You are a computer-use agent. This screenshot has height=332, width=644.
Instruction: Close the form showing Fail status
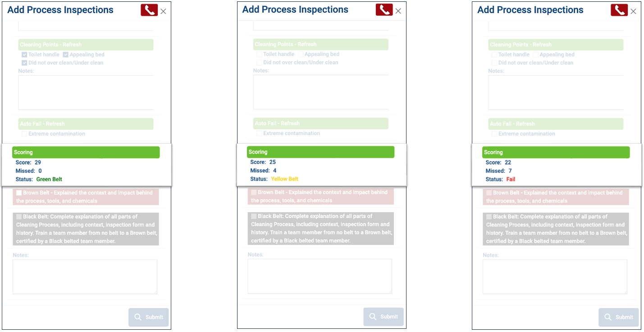tap(633, 12)
